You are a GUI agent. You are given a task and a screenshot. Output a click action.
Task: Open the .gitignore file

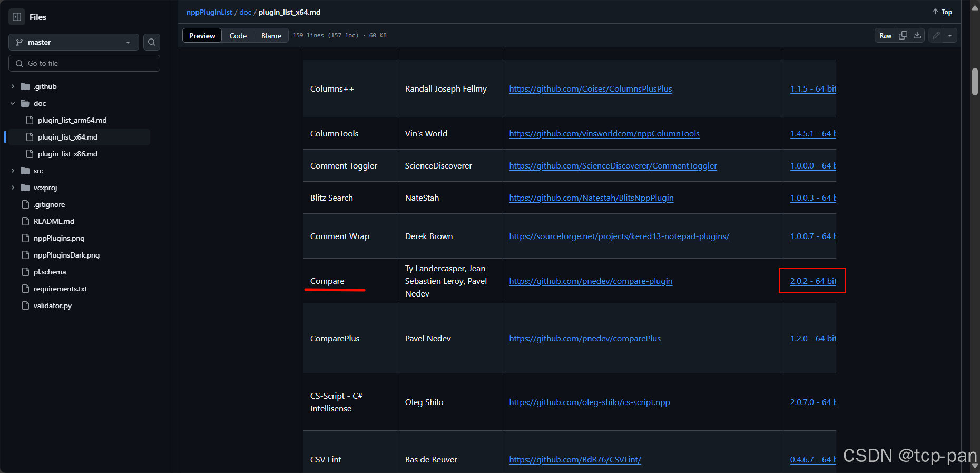pyautogui.click(x=49, y=204)
